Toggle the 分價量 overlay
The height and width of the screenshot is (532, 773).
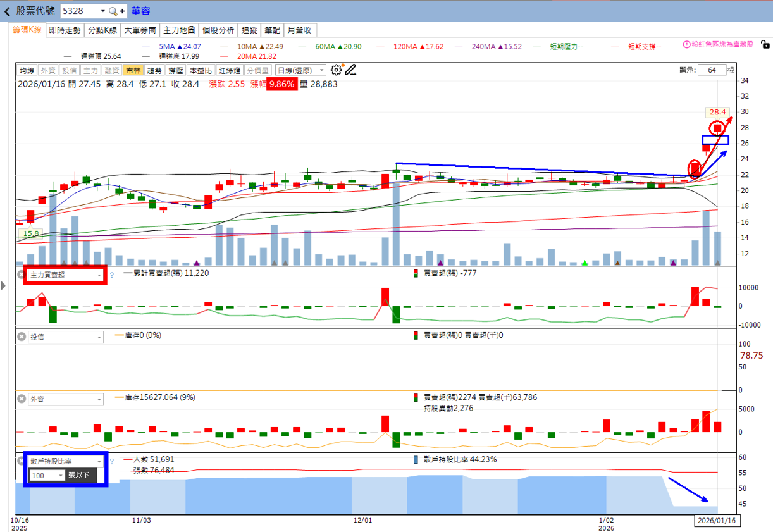click(258, 70)
